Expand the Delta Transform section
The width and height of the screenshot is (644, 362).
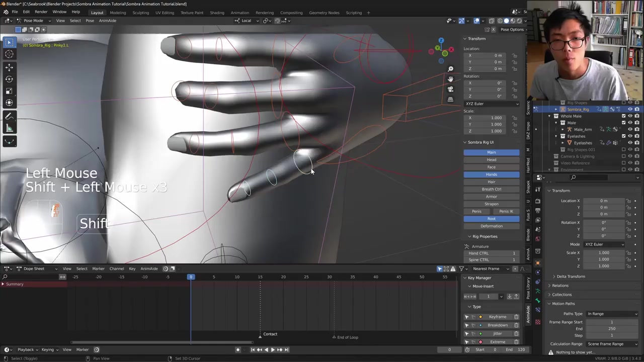click(x=571, y=277)
